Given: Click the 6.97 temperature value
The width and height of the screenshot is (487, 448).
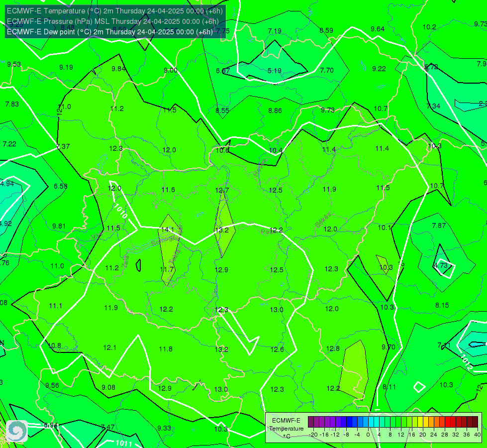Looking at the screenshot, I should tap(223, 71).
